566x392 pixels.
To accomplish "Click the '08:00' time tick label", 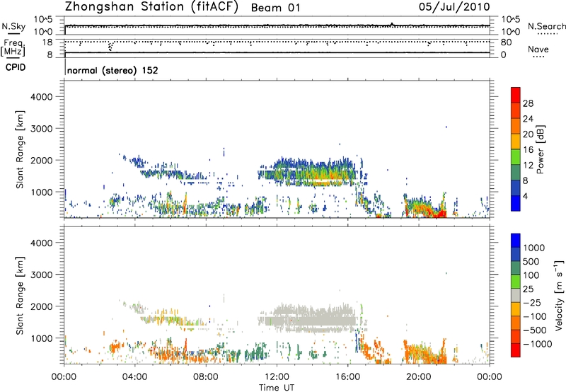I will pos(206,377).
